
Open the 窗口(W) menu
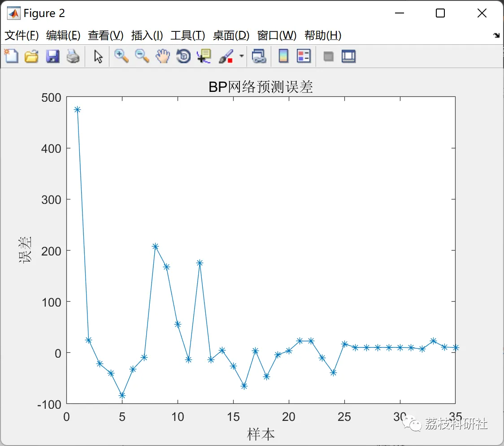[277, 35]
